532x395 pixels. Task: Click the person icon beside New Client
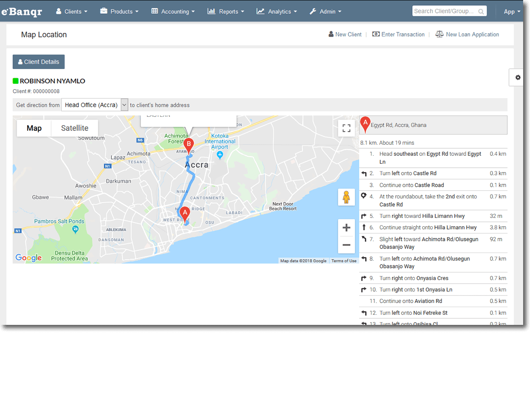point(331,34)
